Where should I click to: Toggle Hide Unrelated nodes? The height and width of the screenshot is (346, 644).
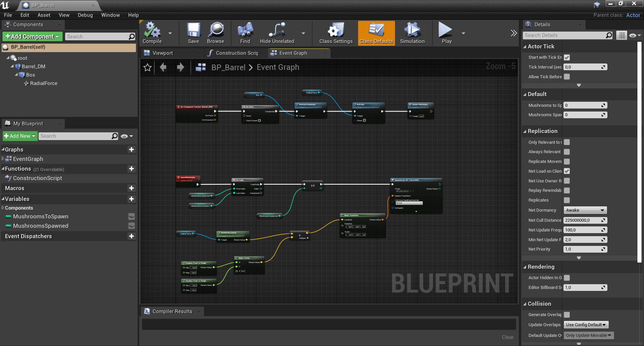coord(277,33)
